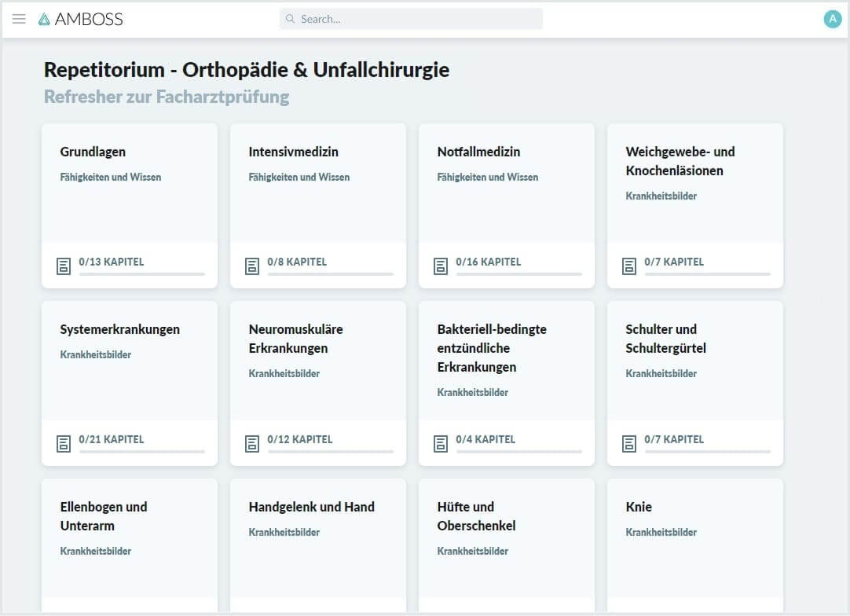
Task: Click chapter icon in Neuromuskuläre Erkrankungen card
Action: [x=252, y=444]
